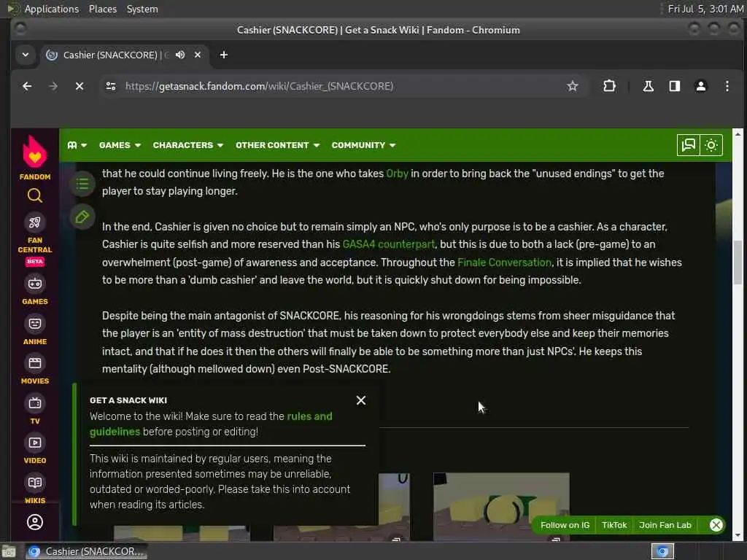
Task: Open the Video sidebar section
Action: coord(35,449)
